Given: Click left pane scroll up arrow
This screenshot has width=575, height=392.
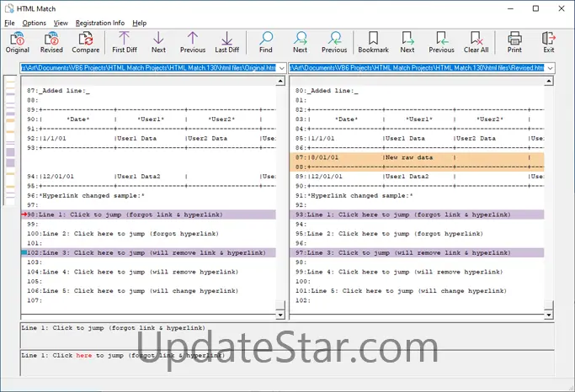Looking at the screenshot, I should point(280,81).
